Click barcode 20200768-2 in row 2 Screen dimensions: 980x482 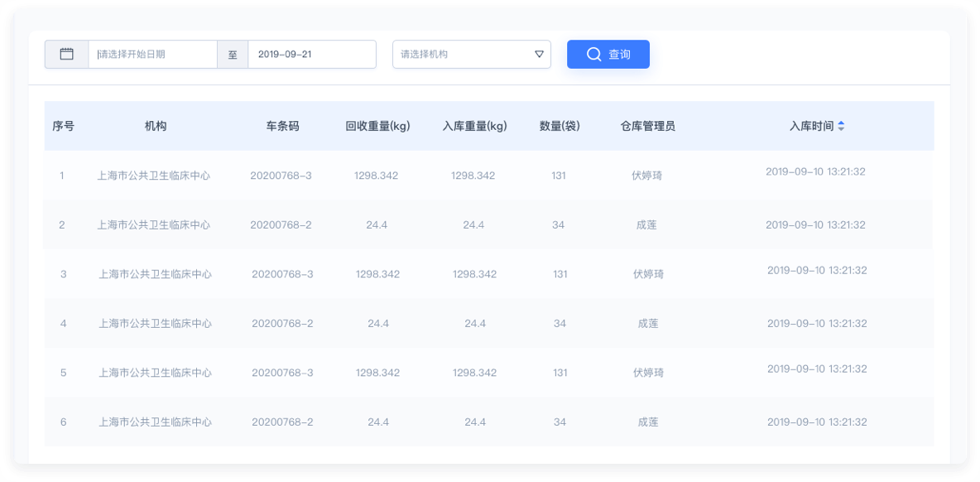coord(281,225)
